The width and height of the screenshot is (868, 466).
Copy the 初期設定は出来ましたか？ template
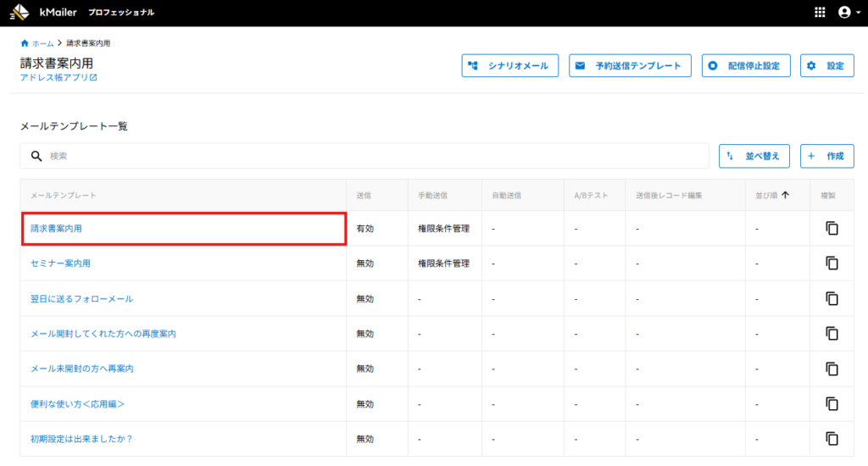tap(832, 438)
